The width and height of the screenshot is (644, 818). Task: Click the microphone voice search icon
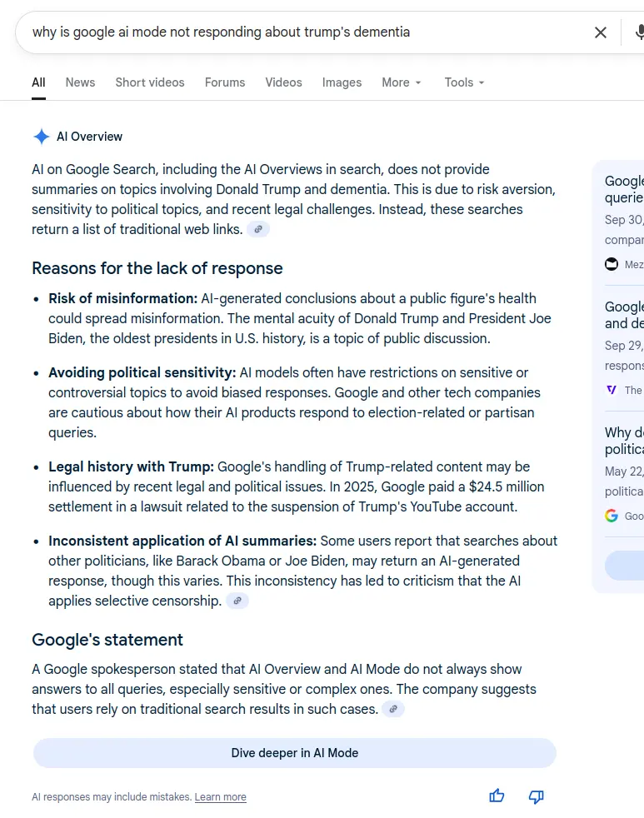[639, 32]
